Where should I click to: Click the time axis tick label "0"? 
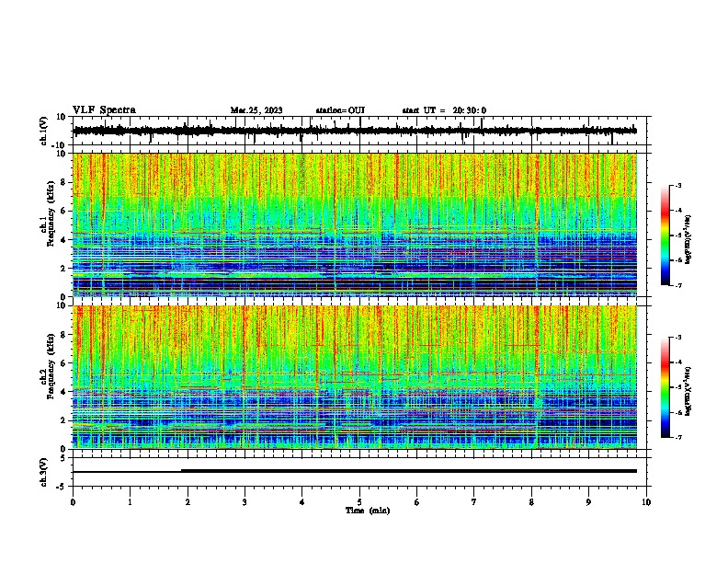pyautogui.click(x=73, y=502)
